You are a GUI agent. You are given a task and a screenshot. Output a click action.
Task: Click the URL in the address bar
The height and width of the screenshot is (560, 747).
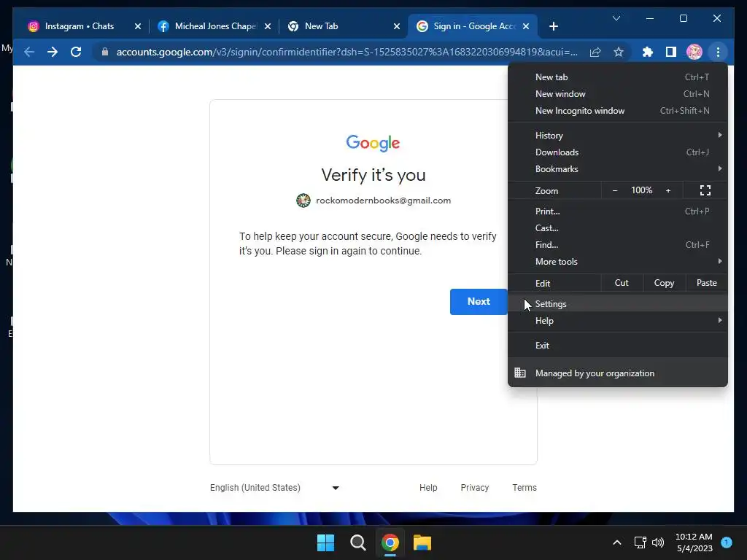click(347, 52)
